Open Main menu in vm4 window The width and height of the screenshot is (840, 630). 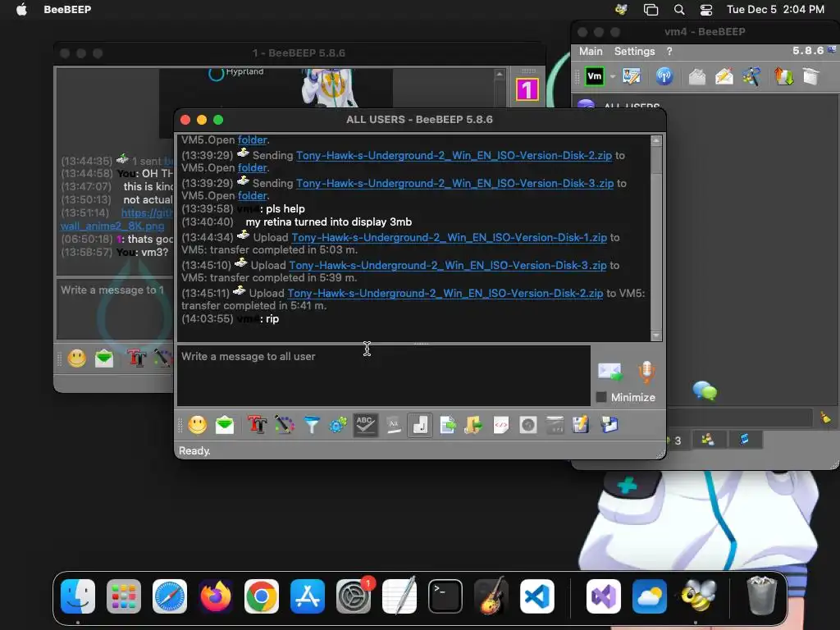coord(591,52)
